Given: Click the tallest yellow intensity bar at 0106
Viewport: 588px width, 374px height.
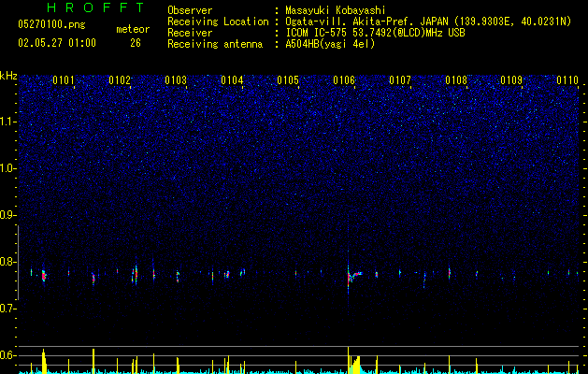Looking at the screenshot, I should pos(349,360).
